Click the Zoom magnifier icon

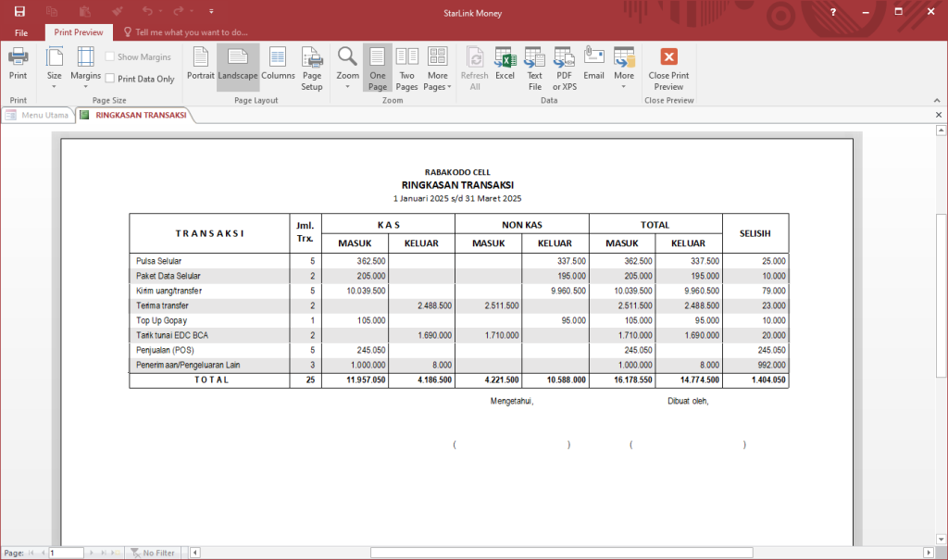[348, 57]
